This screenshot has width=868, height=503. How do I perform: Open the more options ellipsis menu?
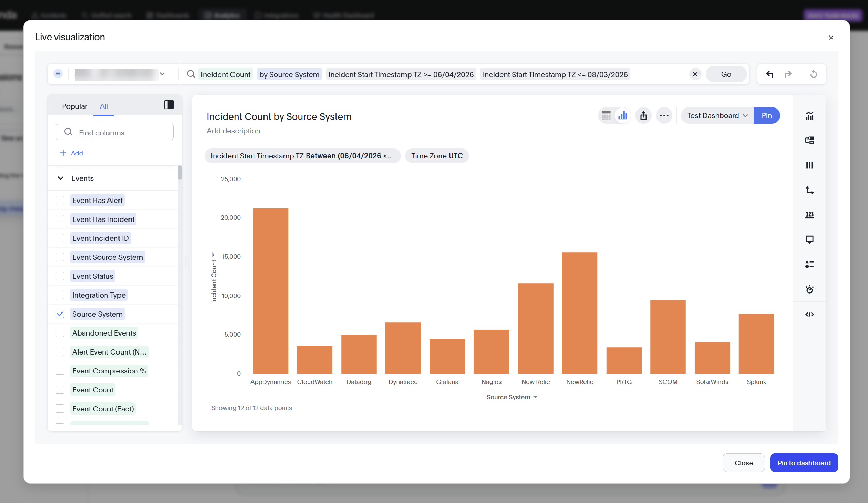664,115
